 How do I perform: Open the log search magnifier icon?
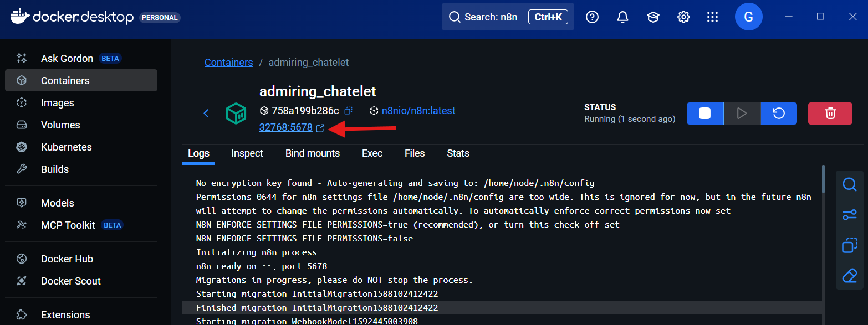[849, 184]
